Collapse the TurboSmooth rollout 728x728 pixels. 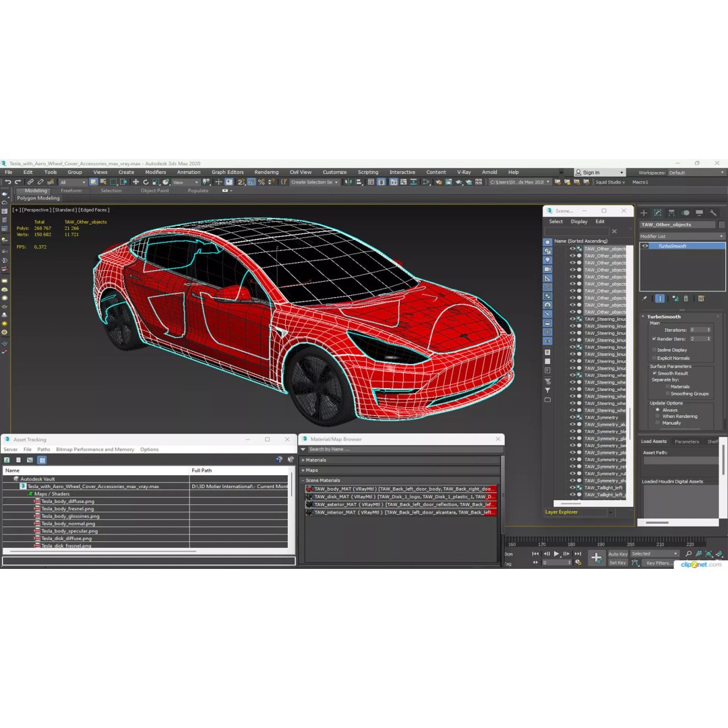click(644, 317)
